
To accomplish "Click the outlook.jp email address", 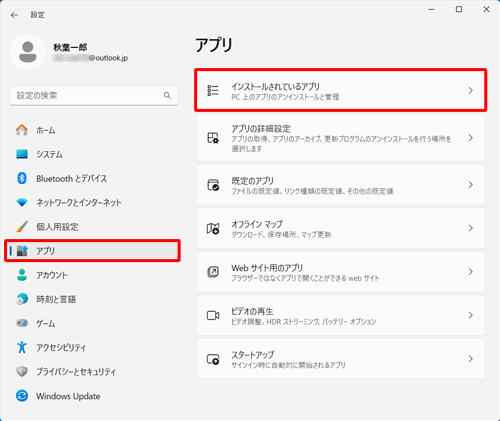I will point(90,58).
